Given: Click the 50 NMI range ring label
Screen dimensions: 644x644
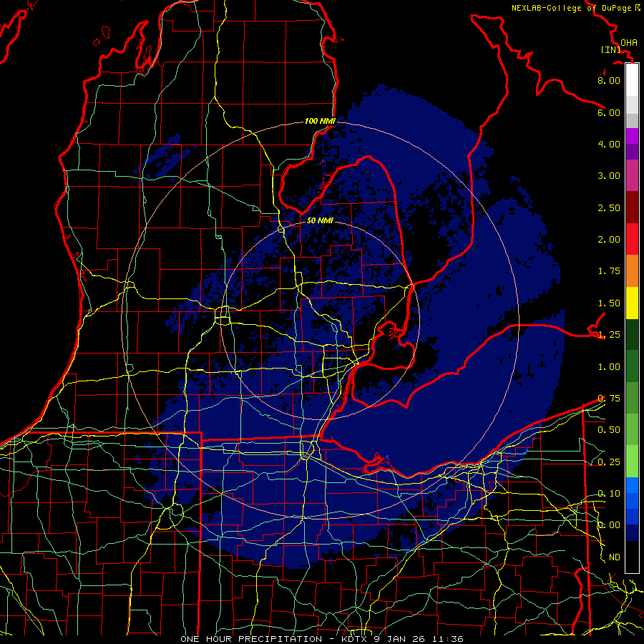Looking at the screenshot, I should click(x=320, y=220).
